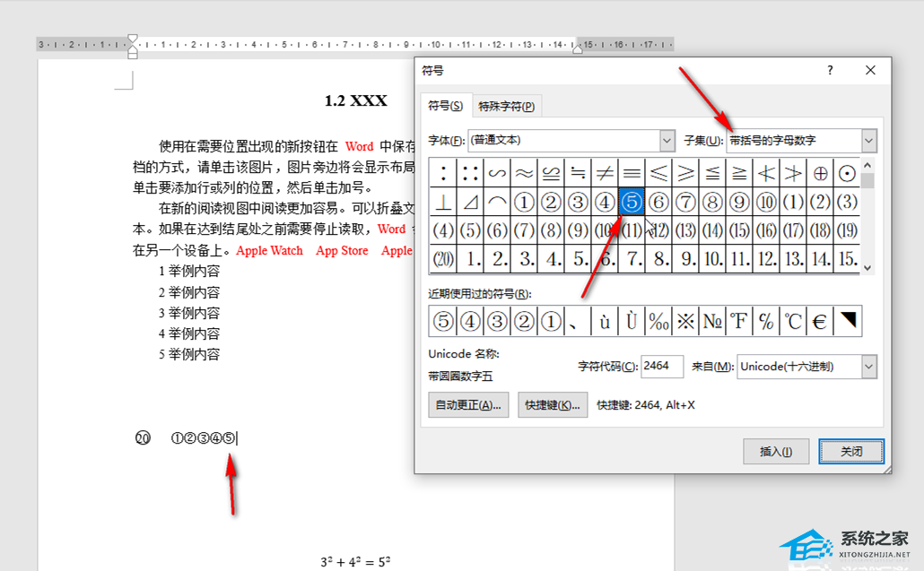Select the euro sign € in recent symbols

coord(820,321)
